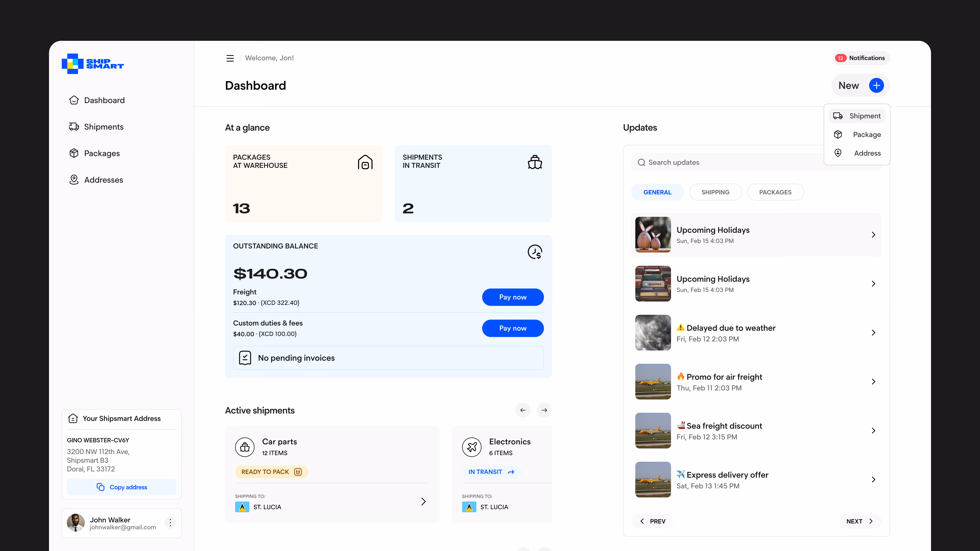
Task: Choose Shipment from the New menu
Action: [857, 116]
